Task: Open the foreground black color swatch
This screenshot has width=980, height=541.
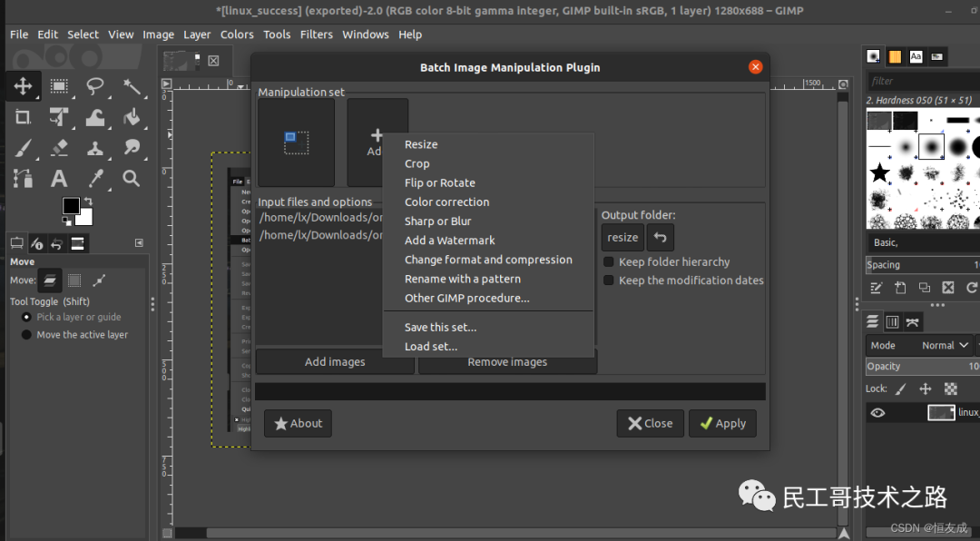Action: tap(71, 206)
